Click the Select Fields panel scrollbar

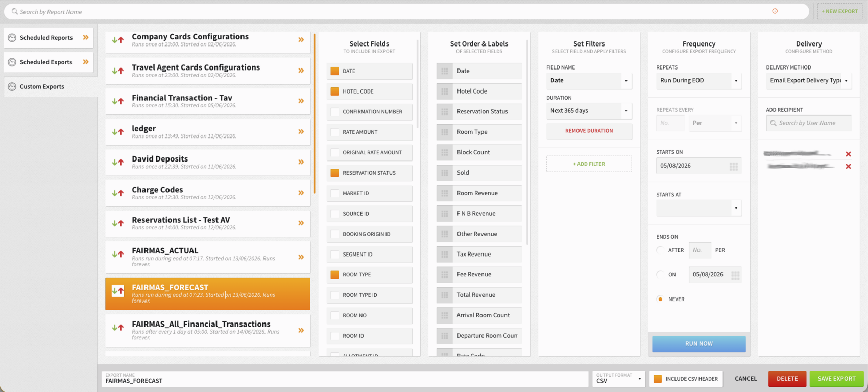coord(417,84)
